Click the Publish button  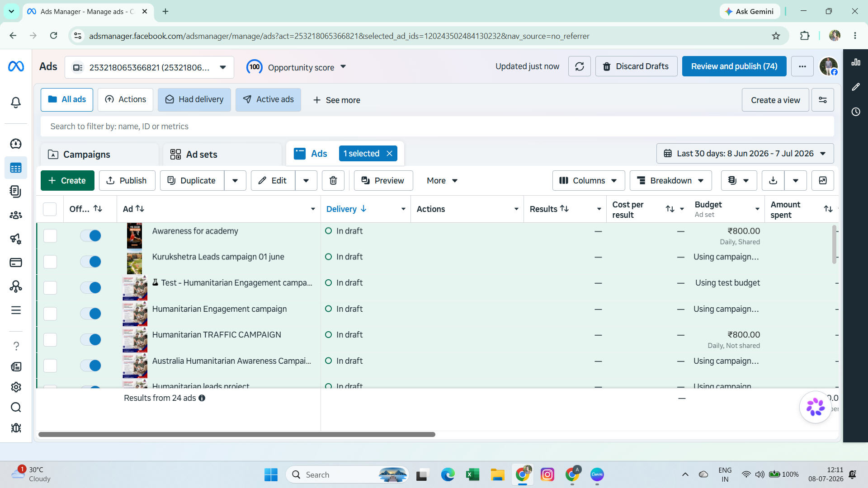click(x=127, y=181)
